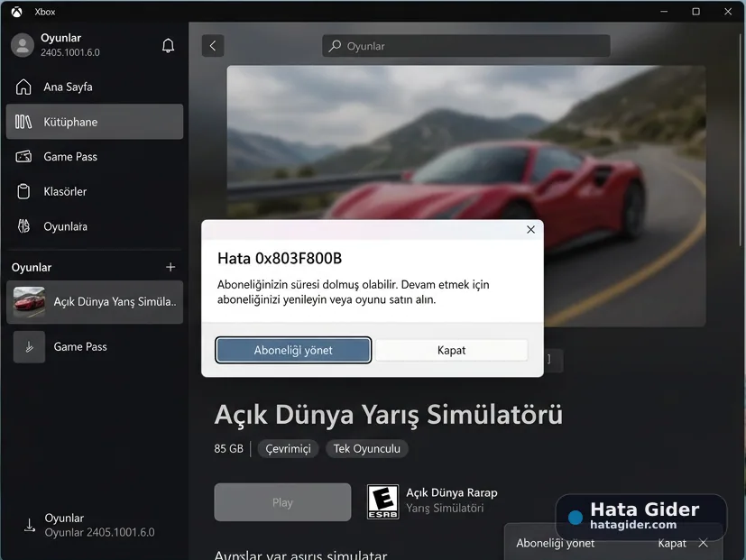
Task: Click the Açık Dünya Yarış Simülatörü title
Action: 389,415
